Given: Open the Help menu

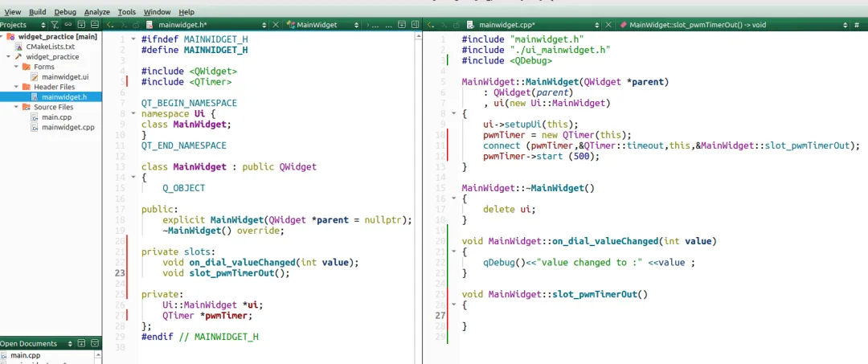Looking at the screenshot, I should [186, 11].
